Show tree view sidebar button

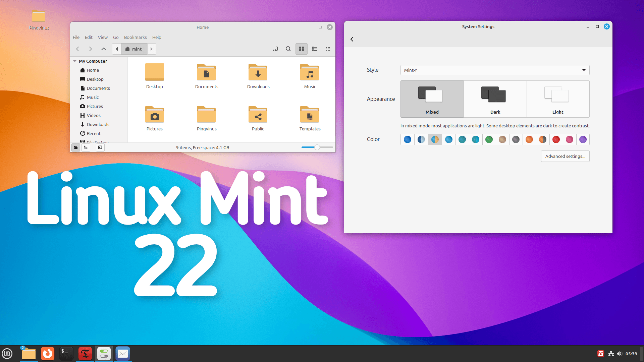click(86, 147)
